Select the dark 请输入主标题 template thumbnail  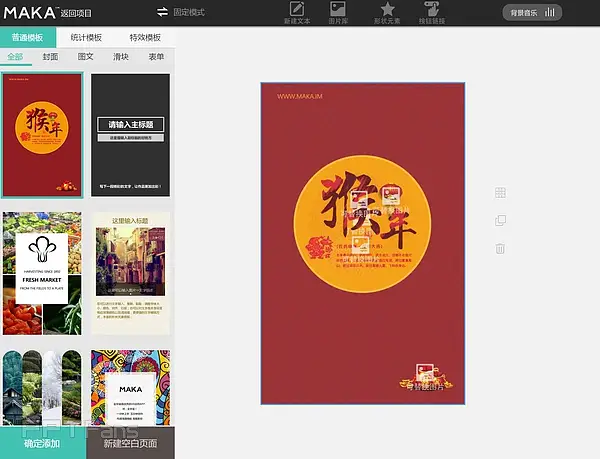130,136
